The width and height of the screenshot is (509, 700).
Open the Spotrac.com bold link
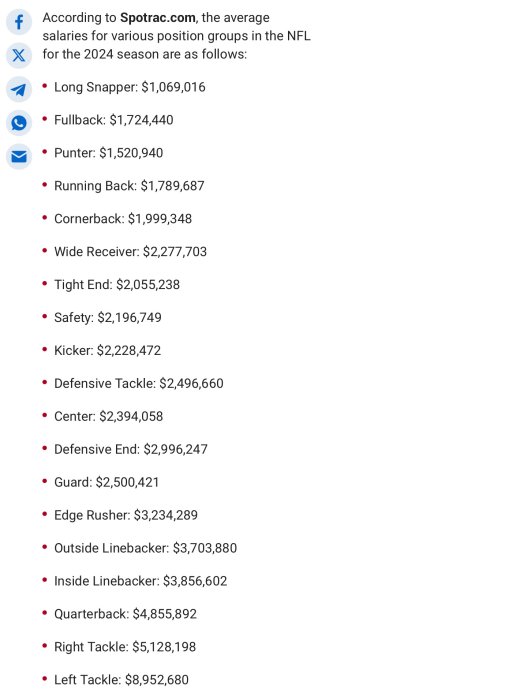click(x=158, y=18)
